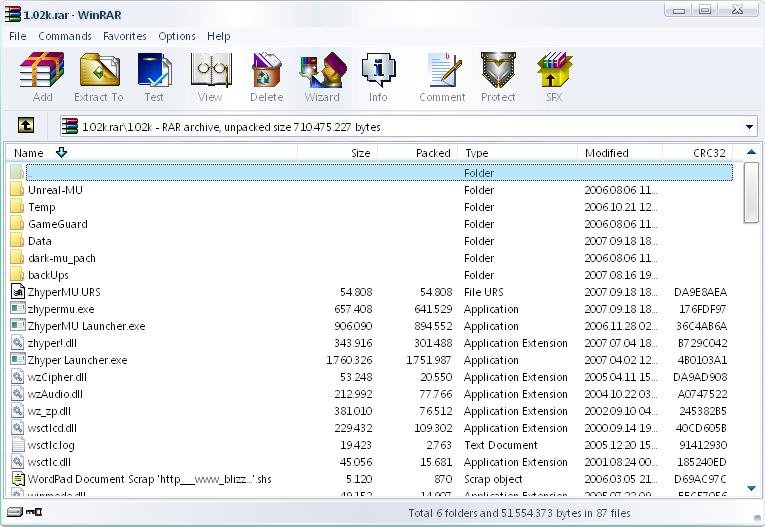Open the File menu
The width and height of the screenshot is (765, 527).
(x=18, y=36)
